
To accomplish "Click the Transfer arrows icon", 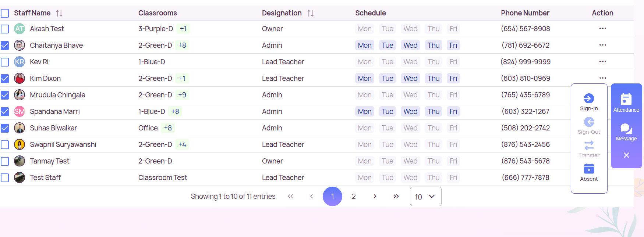I will click(x=589, y=146).
